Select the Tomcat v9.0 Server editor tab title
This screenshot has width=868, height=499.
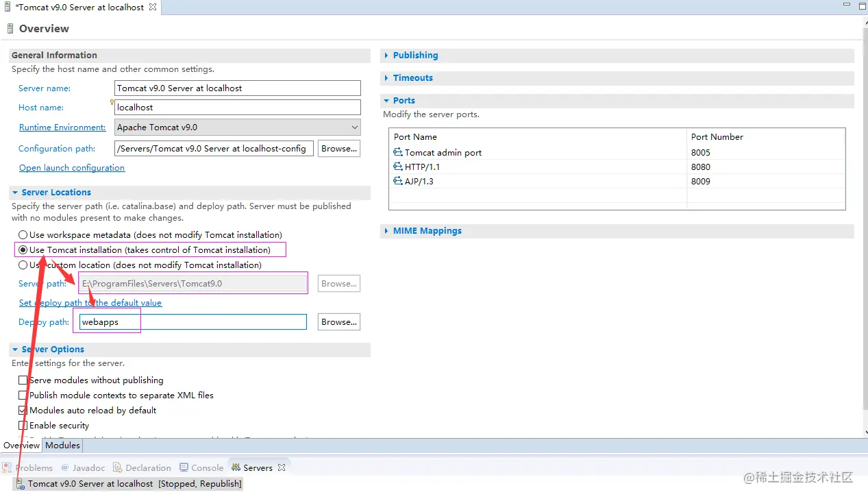tap(79, 8)
